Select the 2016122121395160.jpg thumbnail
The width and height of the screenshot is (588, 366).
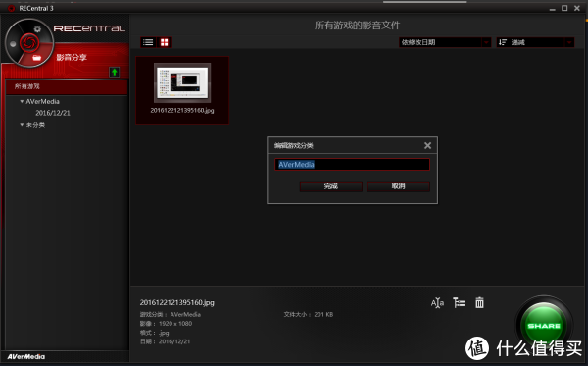182,82
